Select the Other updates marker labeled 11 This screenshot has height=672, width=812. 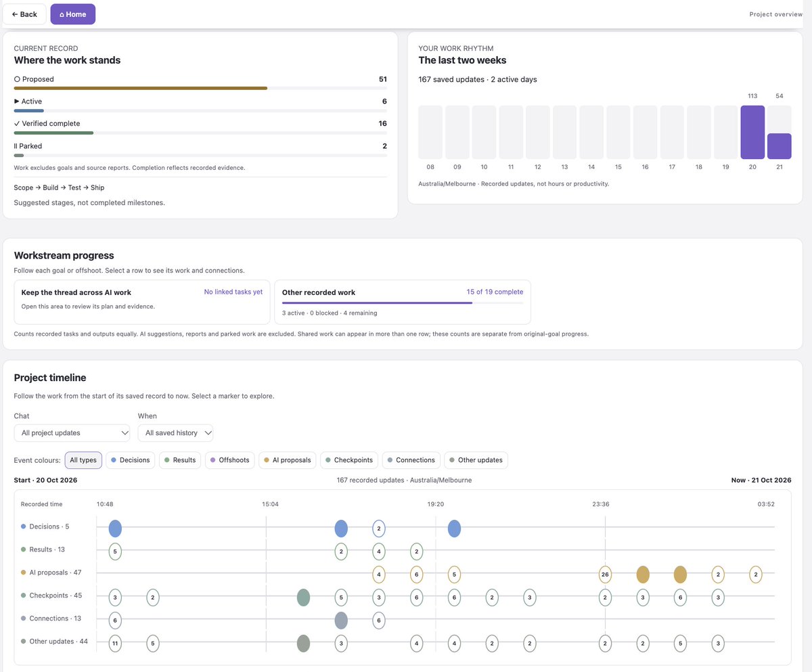tap(115, 644)
